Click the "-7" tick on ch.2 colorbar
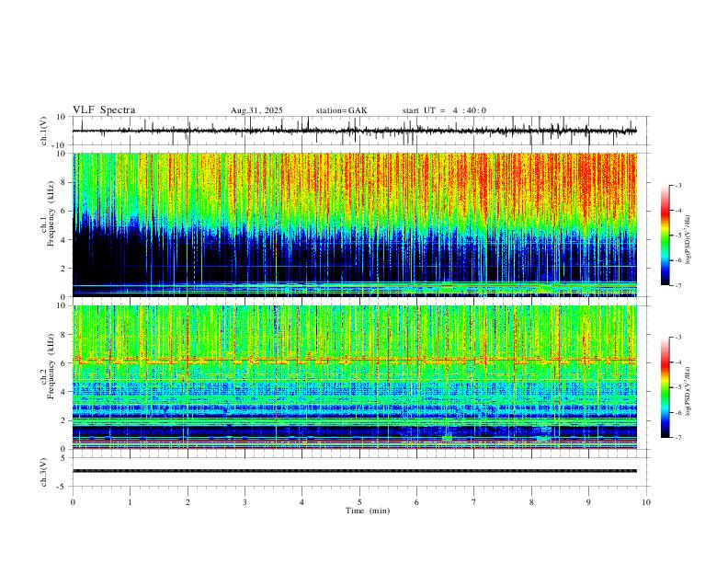728x563 pixels. 677,438
